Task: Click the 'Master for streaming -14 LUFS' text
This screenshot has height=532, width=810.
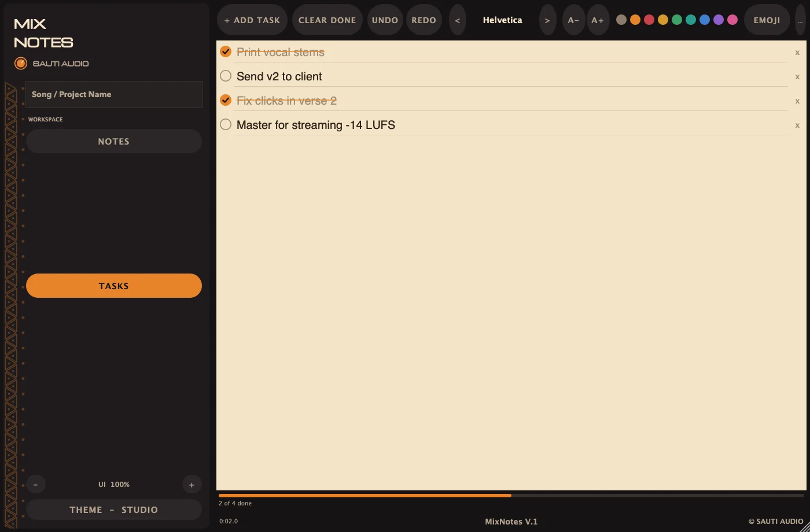Action: [x=316, y=125]
